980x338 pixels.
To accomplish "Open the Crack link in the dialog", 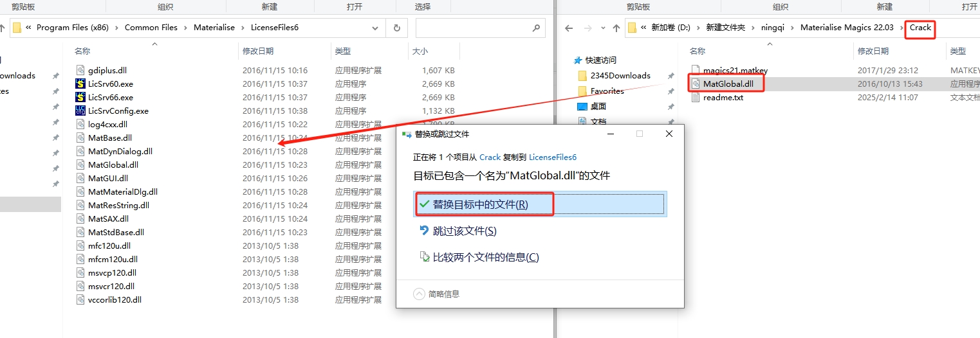I will pyautogui.click(x=490, y=157).
